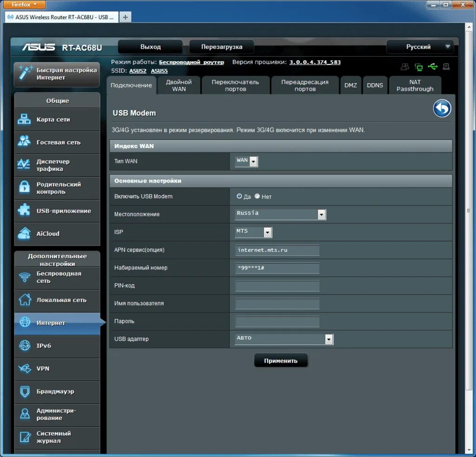Switch to the DDNS tab
The image size is (476, 457).
375,85
